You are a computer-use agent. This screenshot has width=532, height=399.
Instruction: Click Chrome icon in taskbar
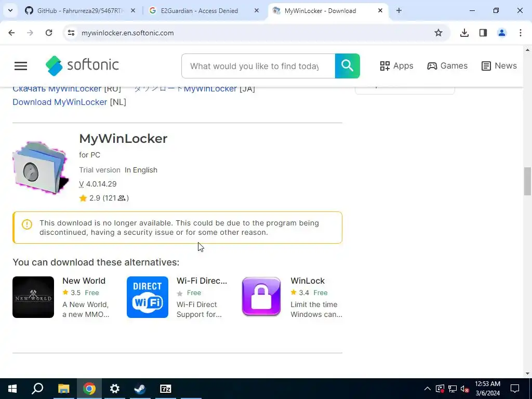[x=89, y=389]
